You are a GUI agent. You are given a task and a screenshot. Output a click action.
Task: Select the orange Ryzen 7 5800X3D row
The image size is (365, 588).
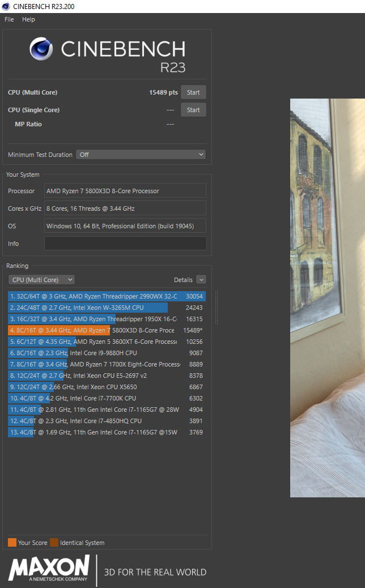107,330
